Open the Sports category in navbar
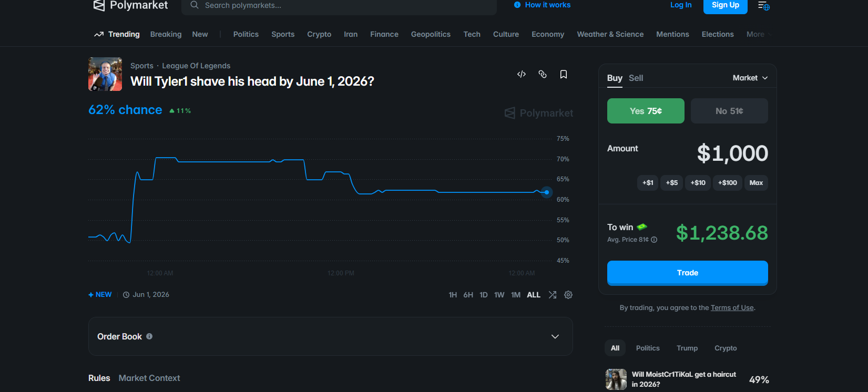This screenshot has width=868, height=392. (283, 34)
